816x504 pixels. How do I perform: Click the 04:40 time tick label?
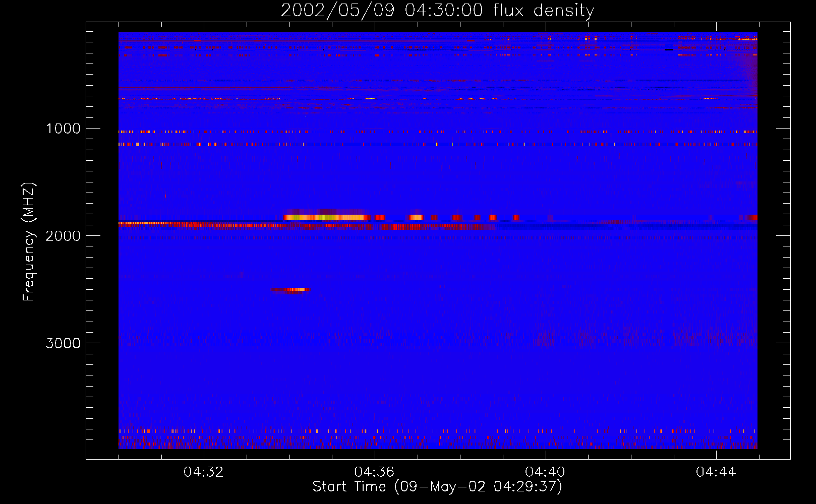(545, 472)
